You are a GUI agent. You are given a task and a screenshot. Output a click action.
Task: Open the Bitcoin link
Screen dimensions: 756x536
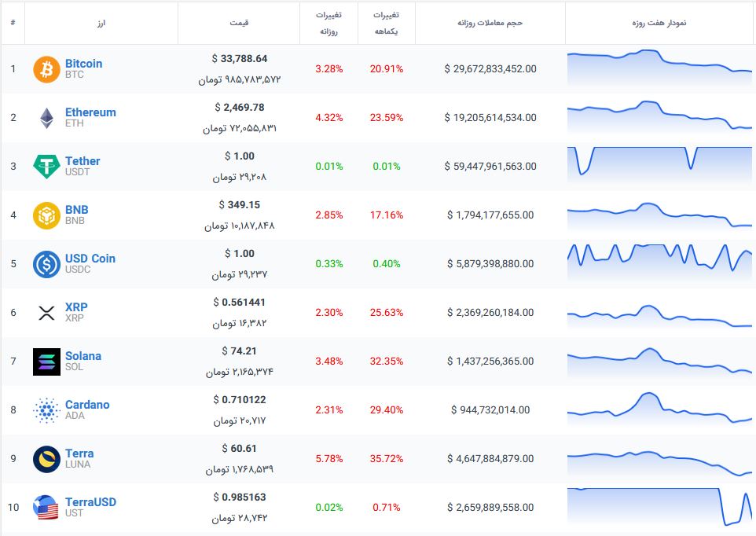(84, 64)
